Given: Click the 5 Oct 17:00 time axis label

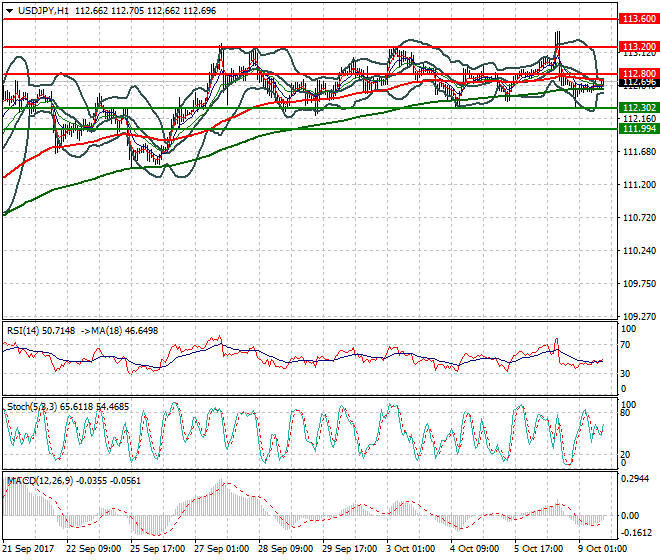Looking at the screenshot, I should click(539, 549).
